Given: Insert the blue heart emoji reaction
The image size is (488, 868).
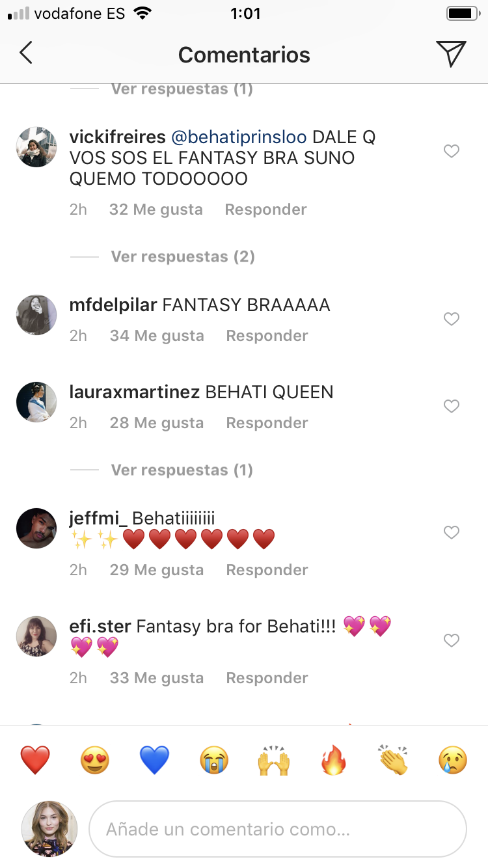Looking at the screenshot, I should [x=155, y=760].
